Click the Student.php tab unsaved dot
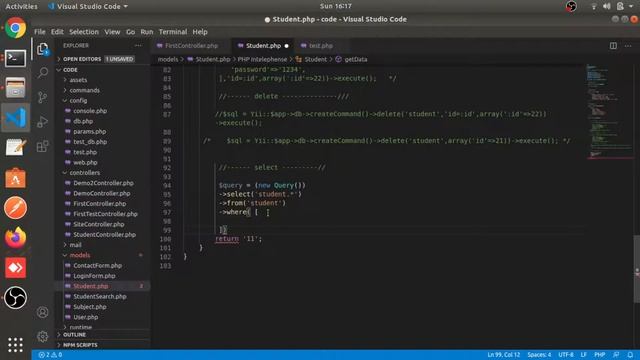The height and width of the screenshot is (360, 640). (x=287, y=46)
